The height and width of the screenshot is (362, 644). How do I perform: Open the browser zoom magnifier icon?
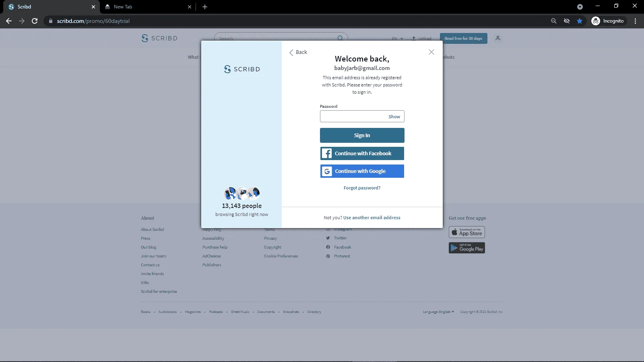pyautogui.click(x=554, y=21)
